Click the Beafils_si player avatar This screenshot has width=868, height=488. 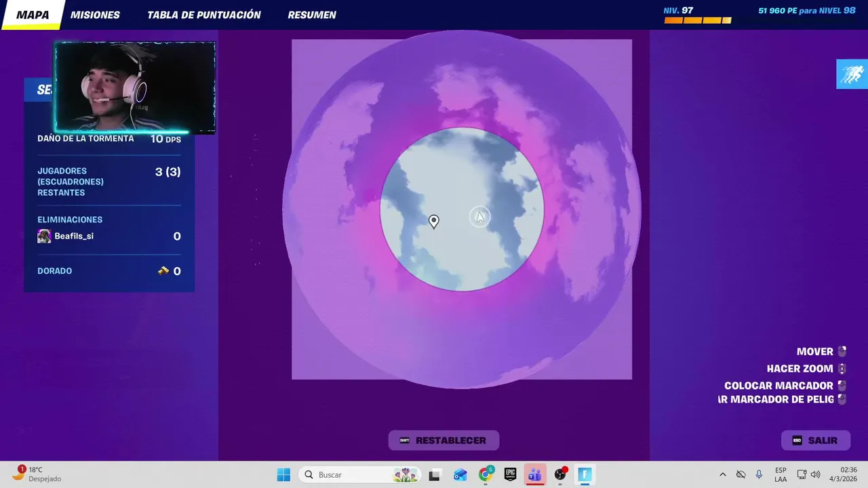click(44, 236)
